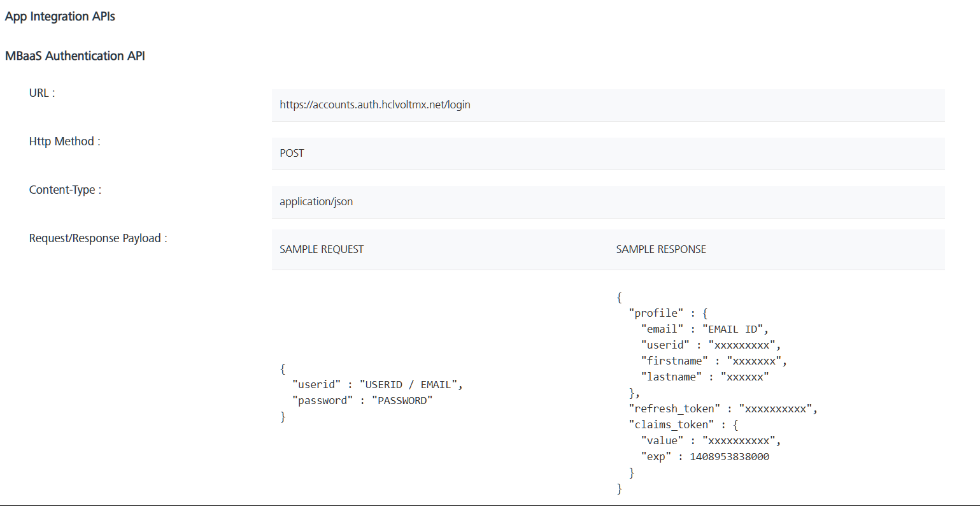
Task: Select the MBaaS Authentication API heading
Action: (75, 56)
